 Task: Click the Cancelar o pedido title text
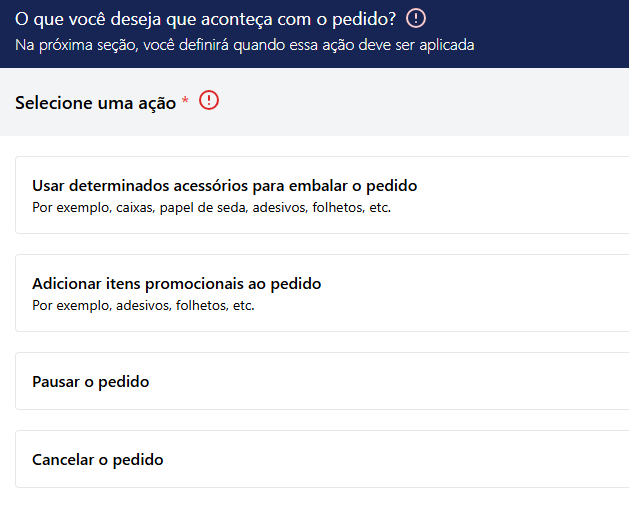(98, 459)
